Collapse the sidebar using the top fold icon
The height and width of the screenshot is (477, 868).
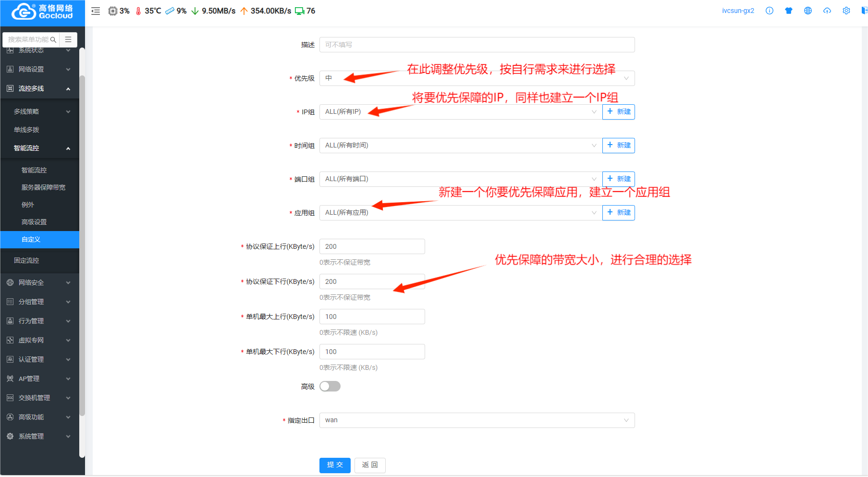click(x=96, y=11)
